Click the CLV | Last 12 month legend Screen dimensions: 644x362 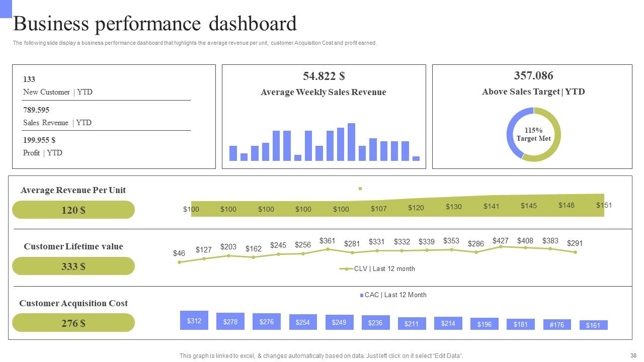pos(377,268)
